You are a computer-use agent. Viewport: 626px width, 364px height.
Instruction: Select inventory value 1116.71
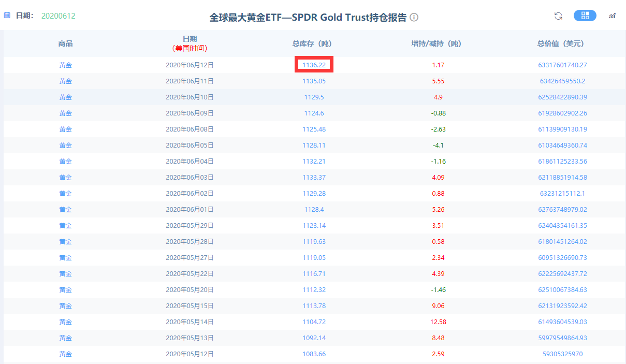click(x=314, y=274)
